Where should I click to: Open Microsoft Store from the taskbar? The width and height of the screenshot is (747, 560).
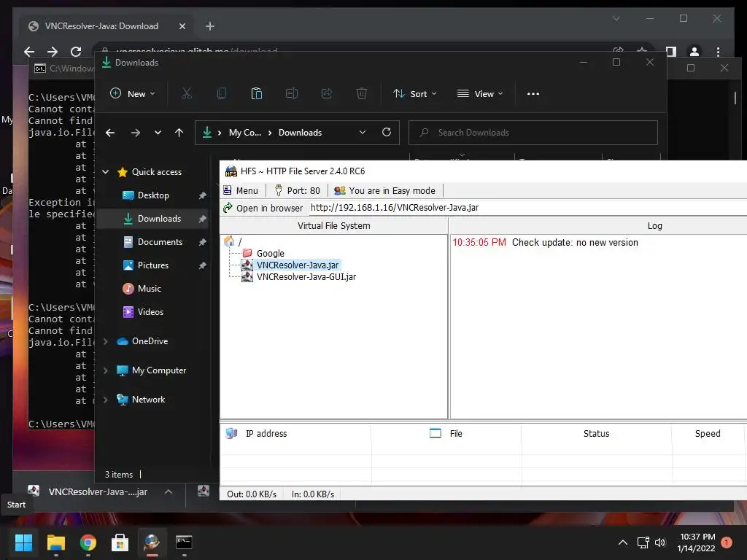(120, 542)
